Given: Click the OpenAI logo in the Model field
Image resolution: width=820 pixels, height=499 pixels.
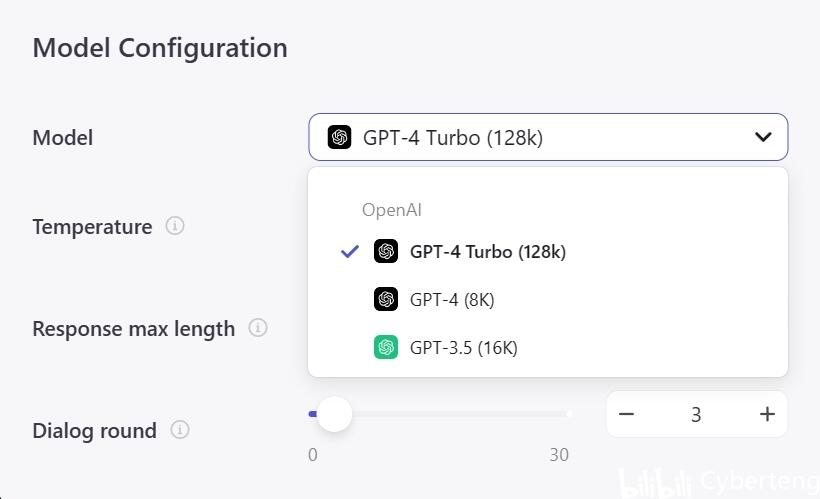Looking at the screenshot, I should click(x=340, y=138).
